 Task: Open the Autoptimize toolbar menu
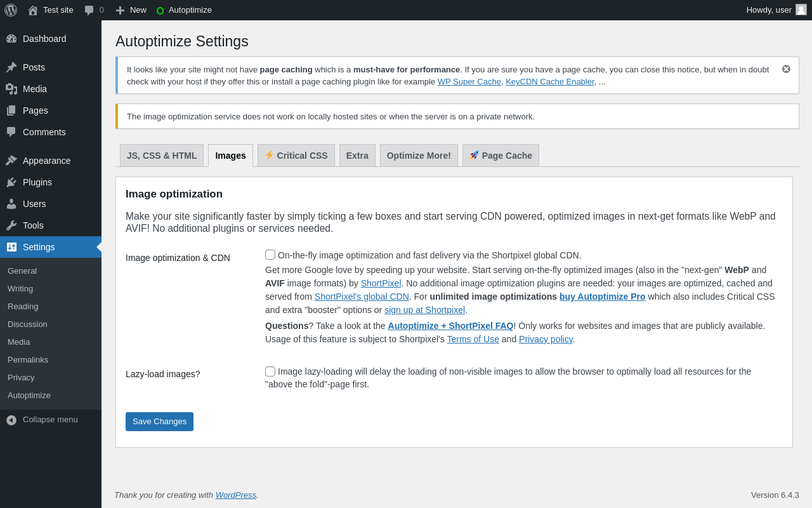coord(184,10)
